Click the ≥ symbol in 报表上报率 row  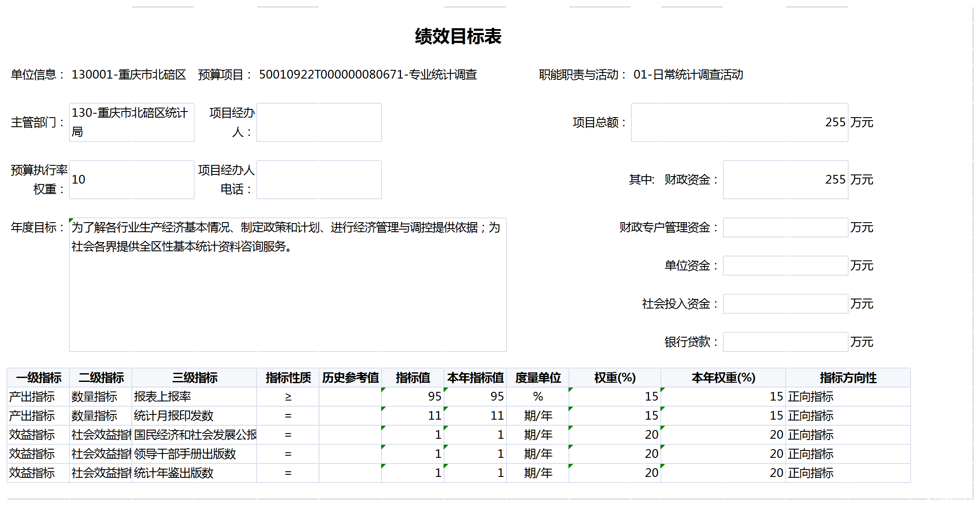point(288,397)
